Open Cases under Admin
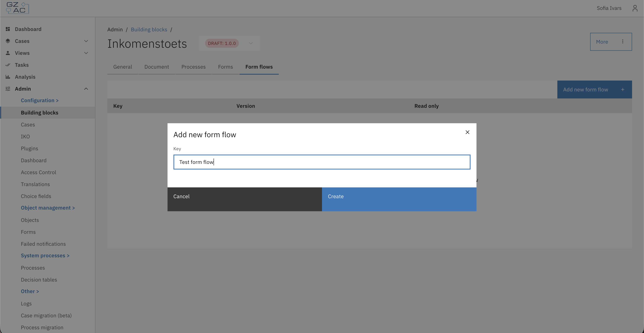The image size is (644, 333). click(x=28, y=125)
